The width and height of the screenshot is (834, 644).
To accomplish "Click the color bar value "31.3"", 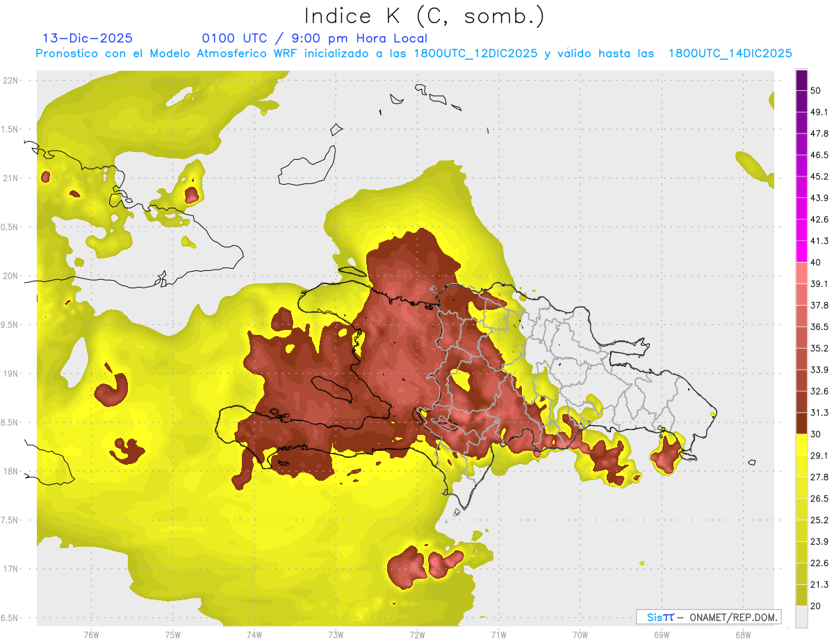I will pos(819,413).
